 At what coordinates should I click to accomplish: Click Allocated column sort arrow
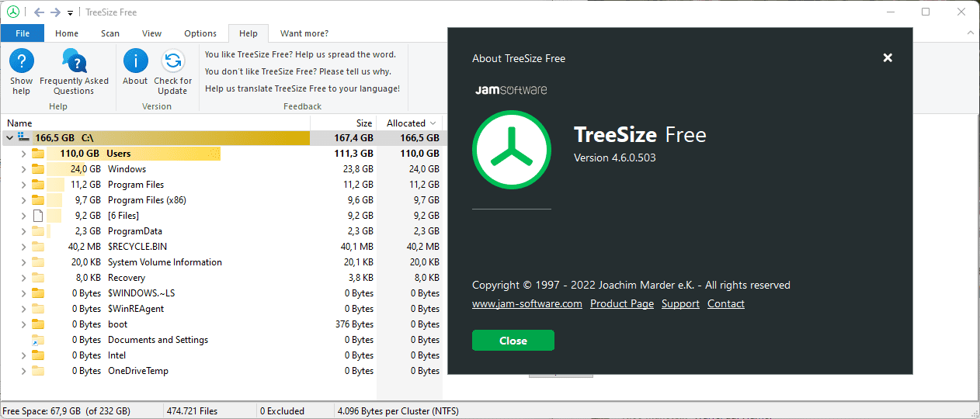click(x=433, y=123)
